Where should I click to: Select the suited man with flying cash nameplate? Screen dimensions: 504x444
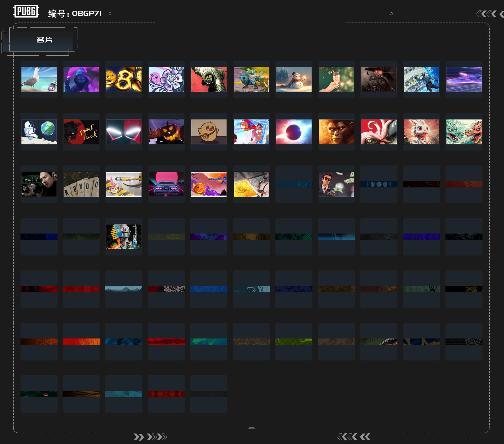click(336, 184)
